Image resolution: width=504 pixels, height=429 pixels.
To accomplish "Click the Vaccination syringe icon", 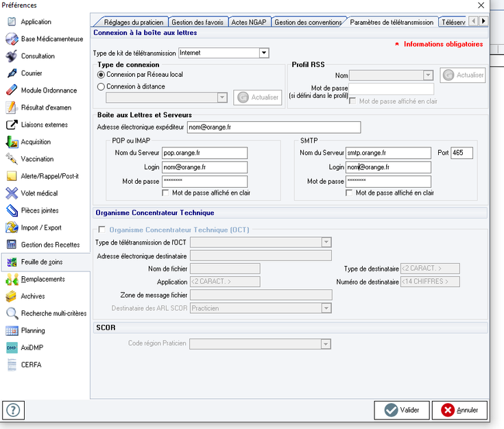I will pos(12,159).
